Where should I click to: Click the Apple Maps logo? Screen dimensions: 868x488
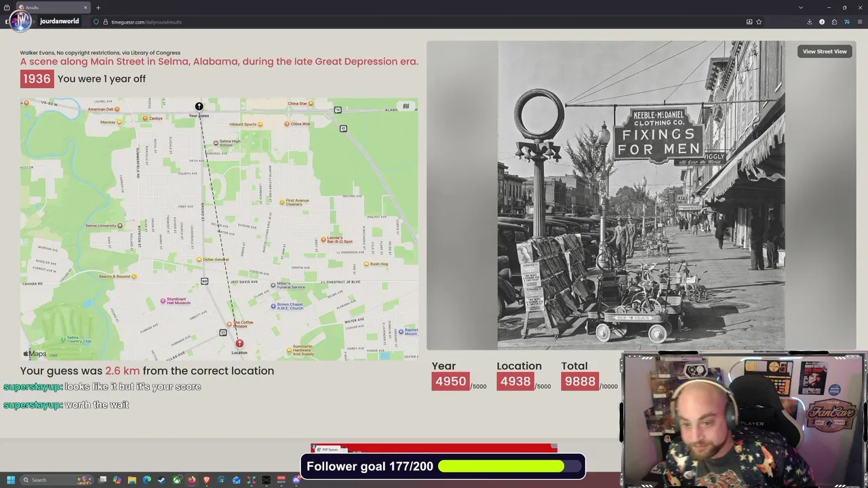tap(35, 354)
